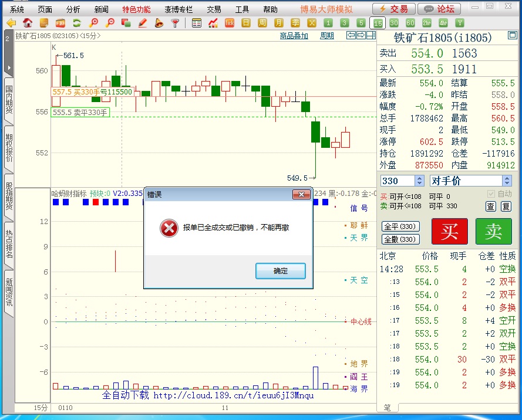Screen dimensions: 522x420
Task: Open the 对手价 price type dropdown
Action: tap(506, 181)
